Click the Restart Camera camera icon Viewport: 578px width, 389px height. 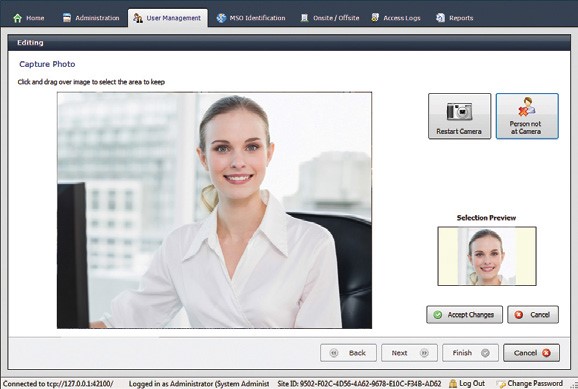[459, 111]
